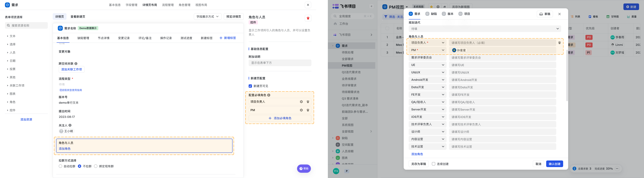This screenshot has width=644, height=178.
Task: Open the 草稿 drafts box in dialog
Action: [x=545, y=14]
